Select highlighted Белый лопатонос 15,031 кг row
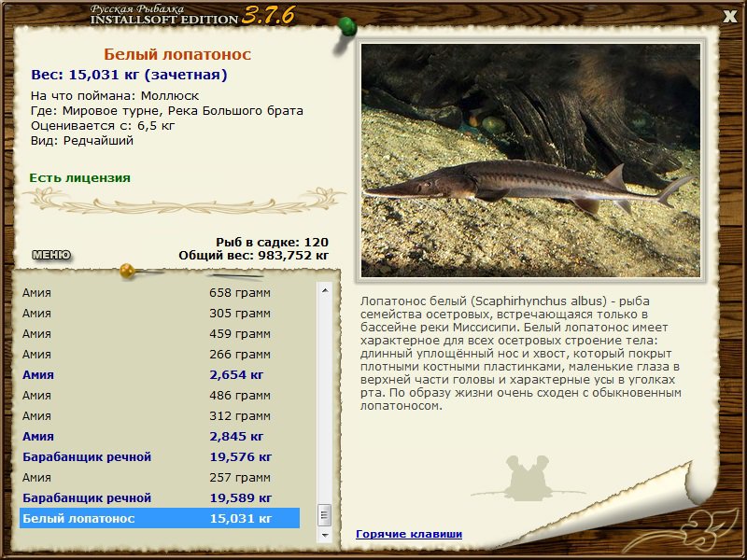 (160, 518)
